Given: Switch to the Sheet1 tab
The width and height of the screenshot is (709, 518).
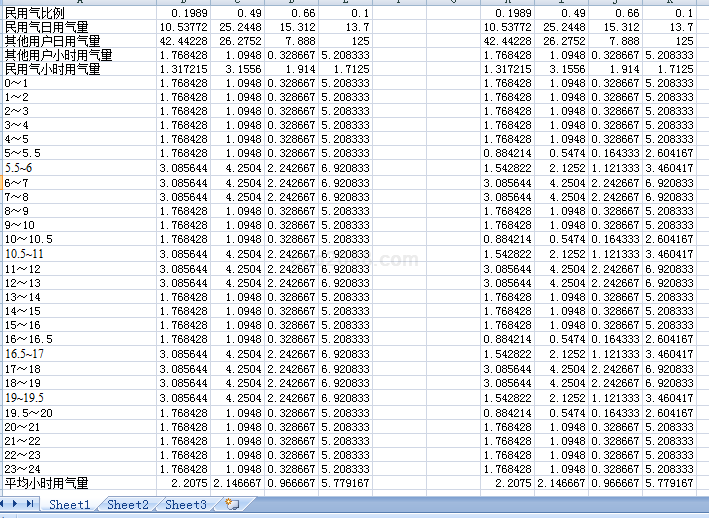Looking at the screenshot, I should pyautogui.click(x=70, y=505).
